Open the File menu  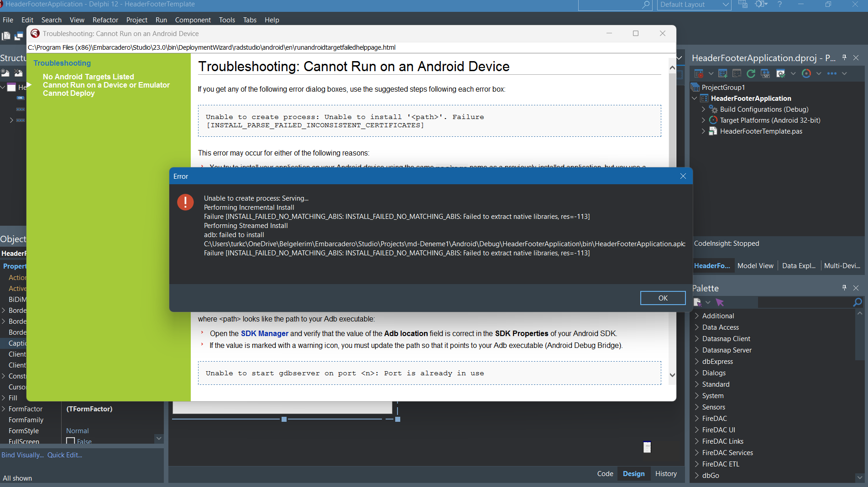tap(8, 20)
